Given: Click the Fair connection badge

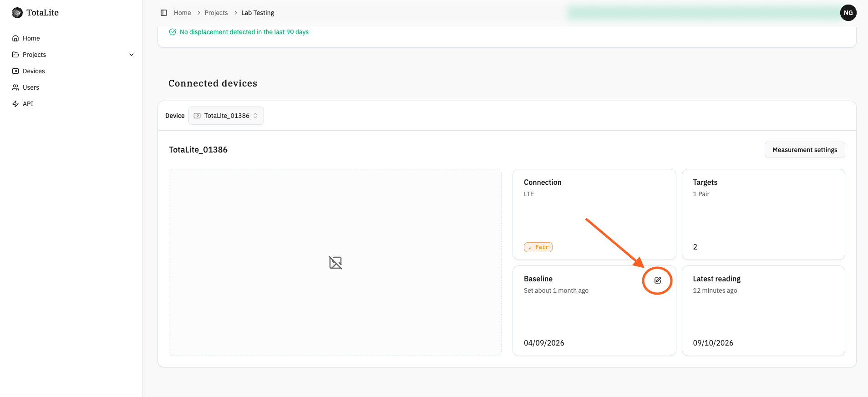Looking at the screenshot, I should pos(538,247).
